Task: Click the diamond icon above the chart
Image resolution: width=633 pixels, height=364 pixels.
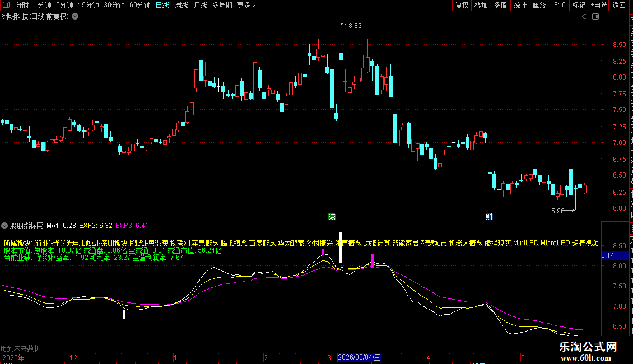Action: pyautogui.click(x=585, y=17)
